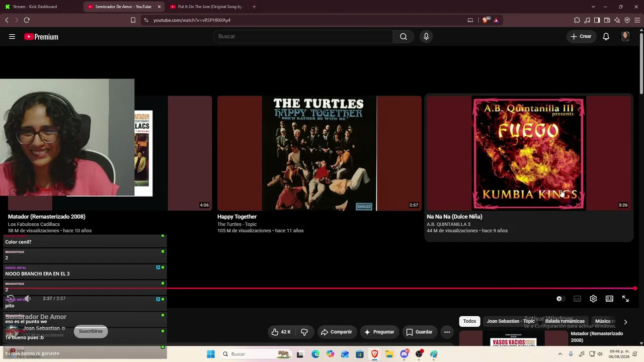The height and width of the screenshot is (362, 644).
Task: Open The Turtles - Topic channel text
Action: pyautogui.click(x=237, y=224)
